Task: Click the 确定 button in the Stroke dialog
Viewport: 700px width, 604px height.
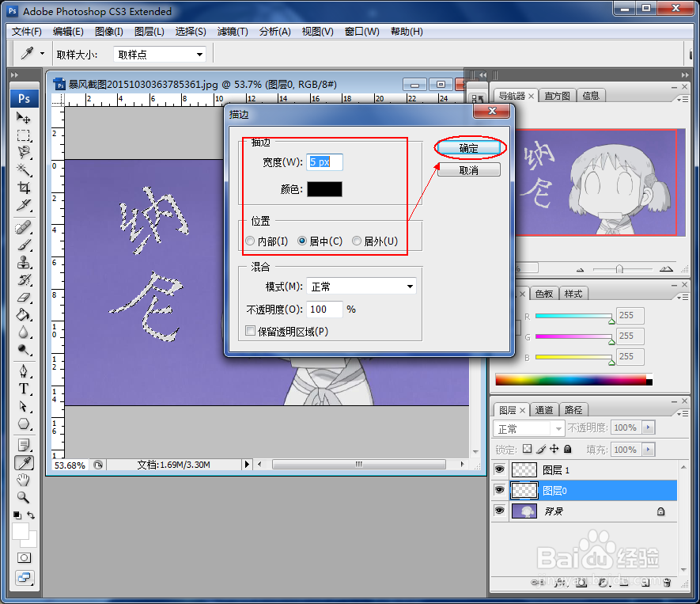Action: tap(470, 147)
